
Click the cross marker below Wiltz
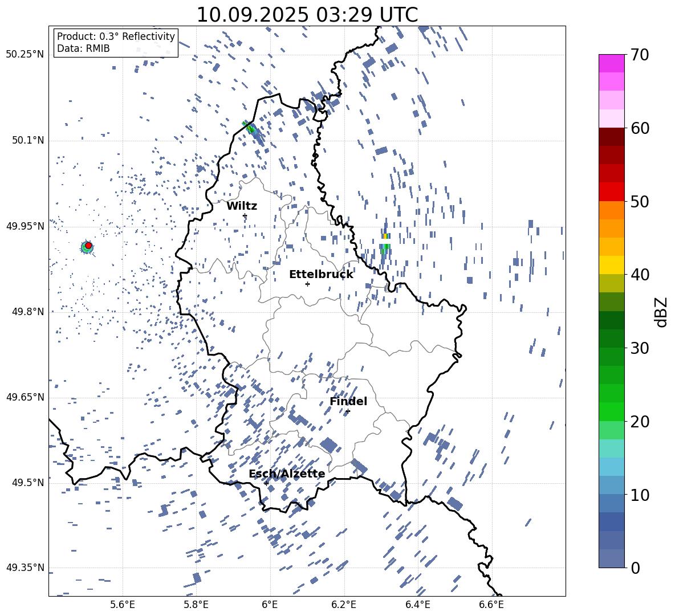coord(245,215)
